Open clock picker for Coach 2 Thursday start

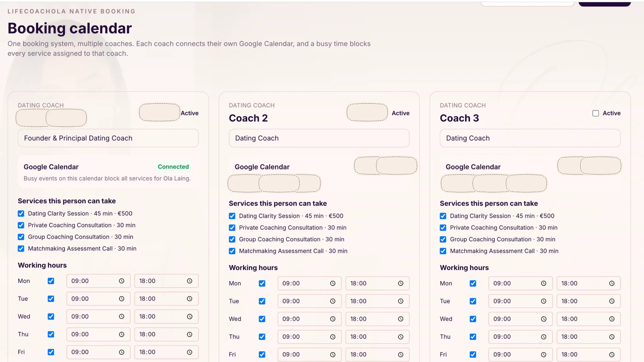click(x=333, y=337)
